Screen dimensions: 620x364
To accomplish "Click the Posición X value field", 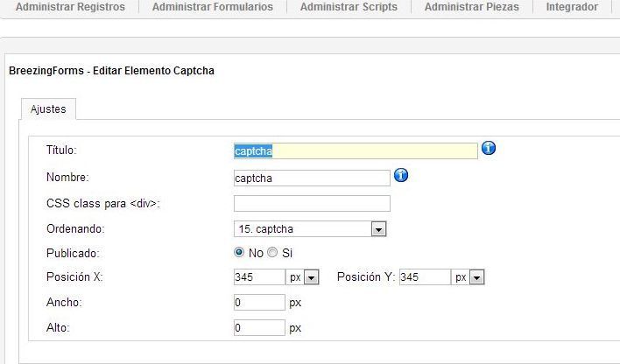I will [259, 277].
